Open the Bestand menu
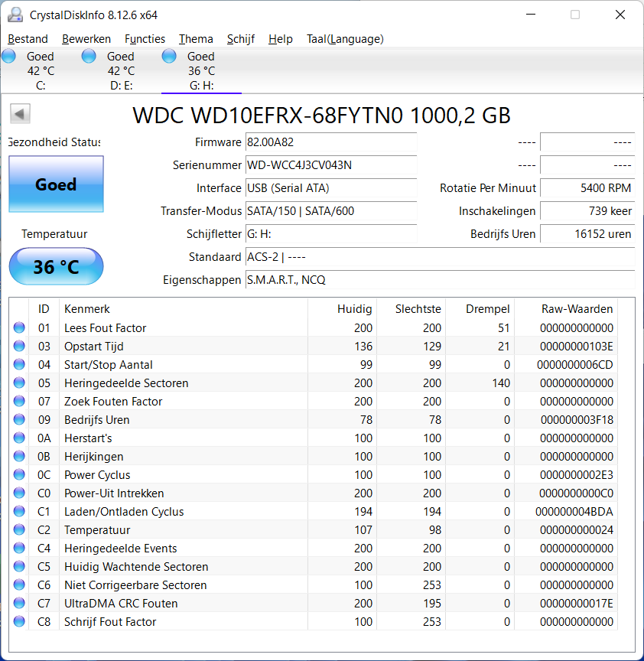Image resolution: width=644 pixels, height=661 pixels. [28, 39]
